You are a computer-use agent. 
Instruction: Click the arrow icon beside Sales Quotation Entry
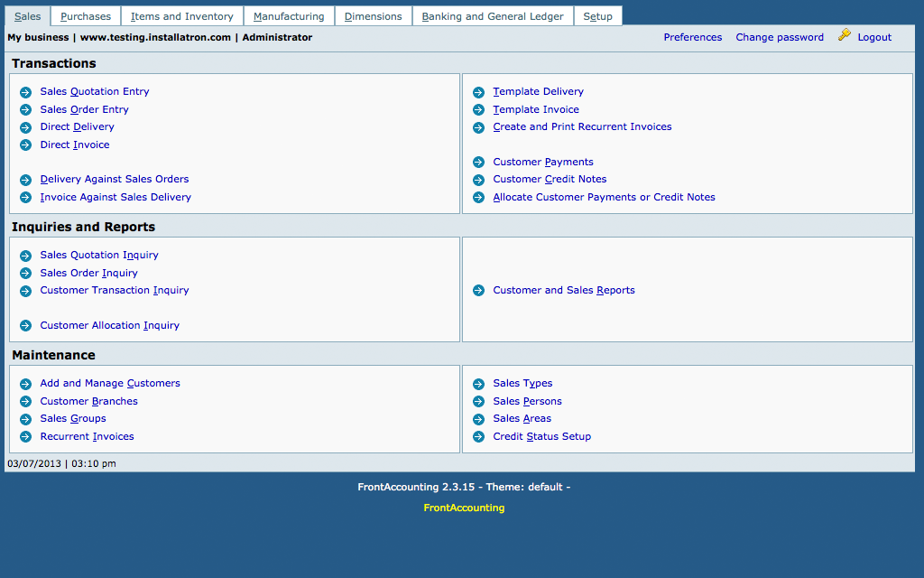pyautogui.click(x=25, y=92)
